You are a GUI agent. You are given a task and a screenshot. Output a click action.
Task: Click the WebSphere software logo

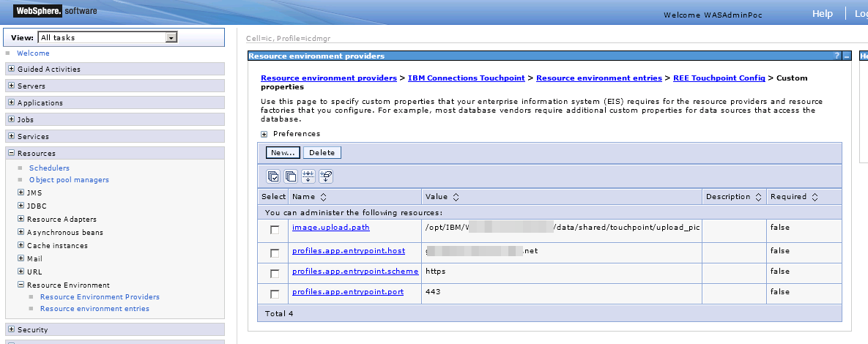point(56,10)
